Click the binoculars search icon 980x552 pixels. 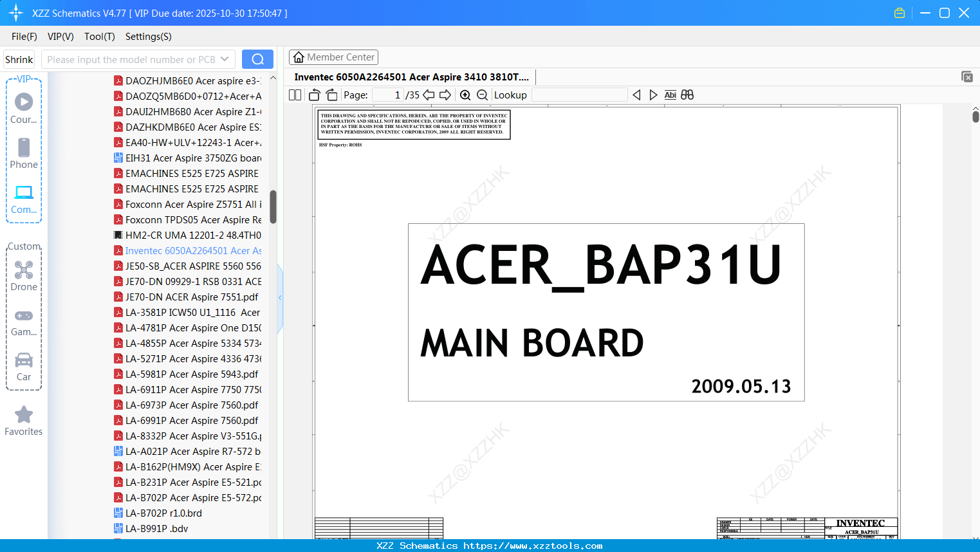(687, 95)
